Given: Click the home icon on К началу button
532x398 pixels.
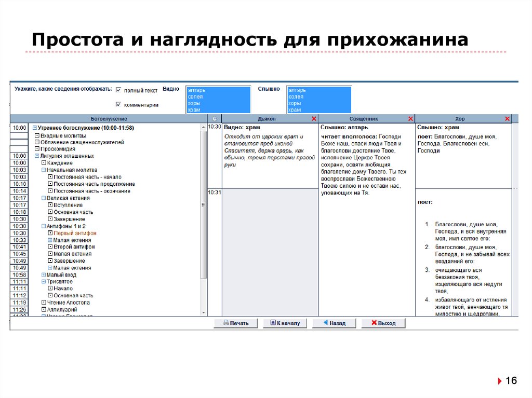Looking at the screenshot, I should tap(272, 323).
